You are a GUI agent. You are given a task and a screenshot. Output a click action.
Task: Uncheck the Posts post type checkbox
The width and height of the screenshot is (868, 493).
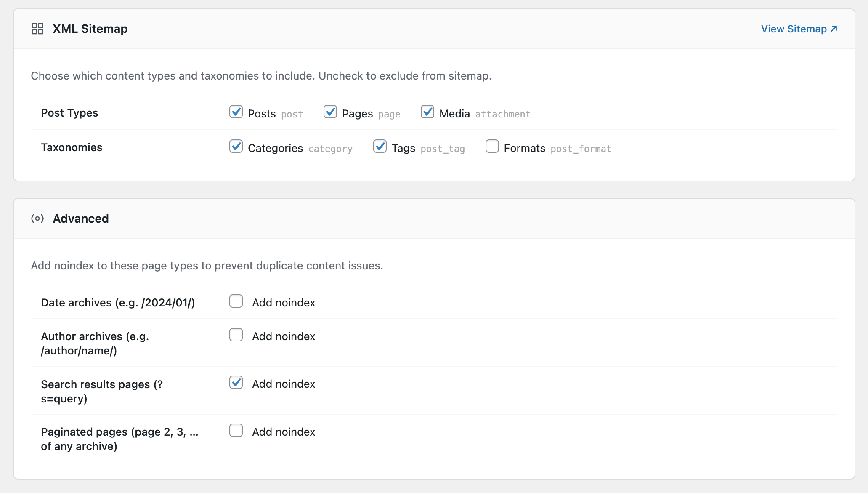click(x=236, y=112)
